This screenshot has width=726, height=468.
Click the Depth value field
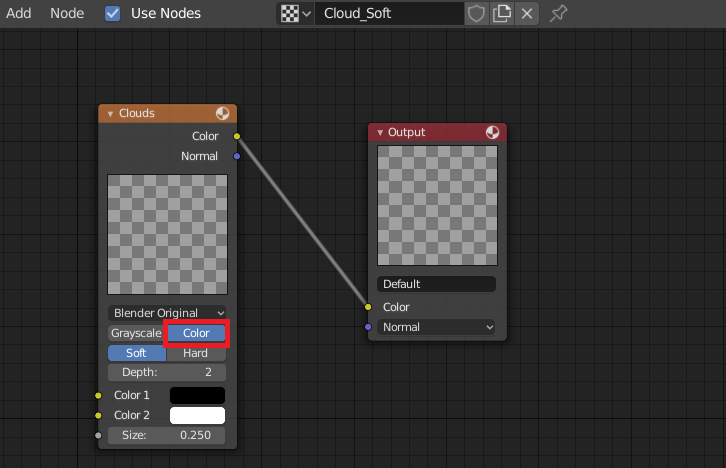click(x=167, y=372)
